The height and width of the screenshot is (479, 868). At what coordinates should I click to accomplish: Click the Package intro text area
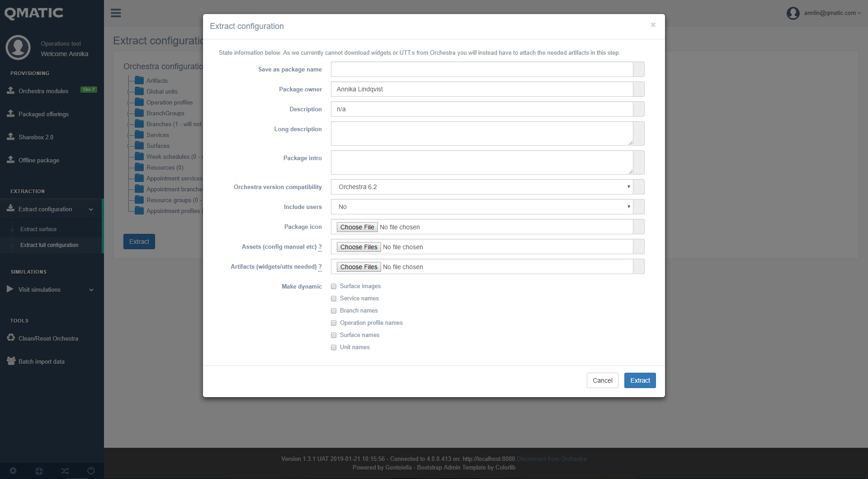click(x=482, y=162)
